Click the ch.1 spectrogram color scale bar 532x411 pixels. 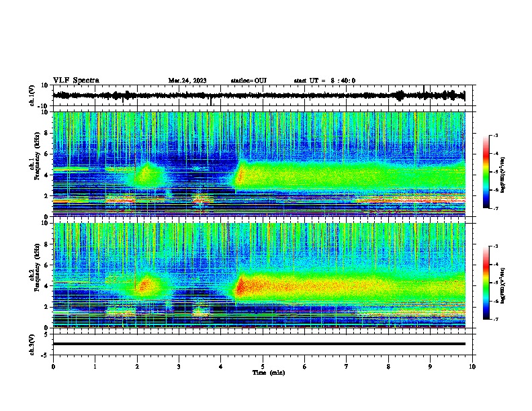486,172
